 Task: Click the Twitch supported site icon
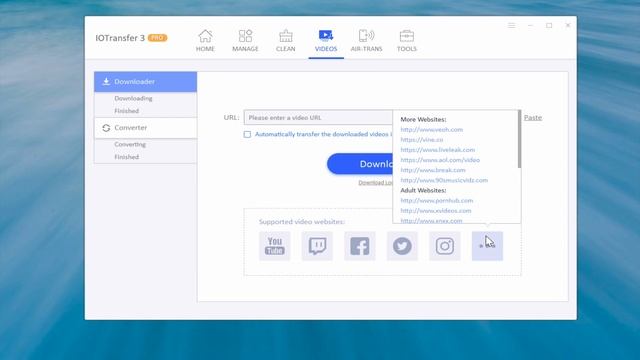317,246
